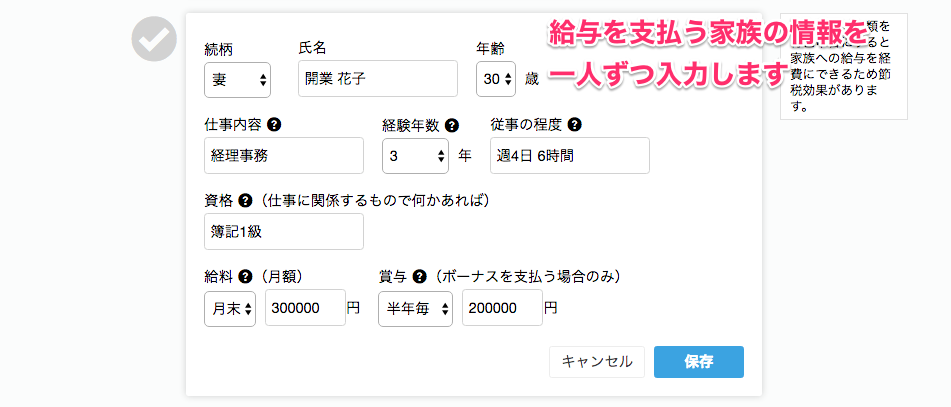Click the gray checkmark circle icon
The height and width of the screenshot is (407, 951).
pos(153,40)
